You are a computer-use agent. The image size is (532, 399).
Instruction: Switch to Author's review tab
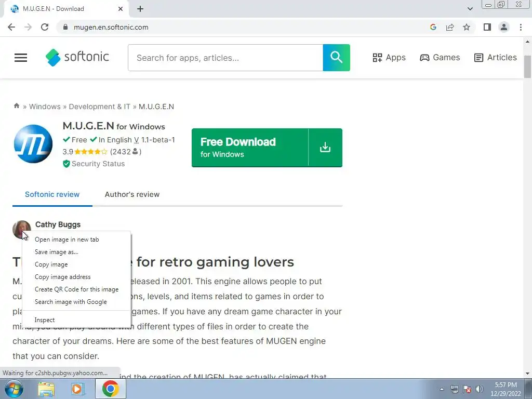click(x=132, y=194)
